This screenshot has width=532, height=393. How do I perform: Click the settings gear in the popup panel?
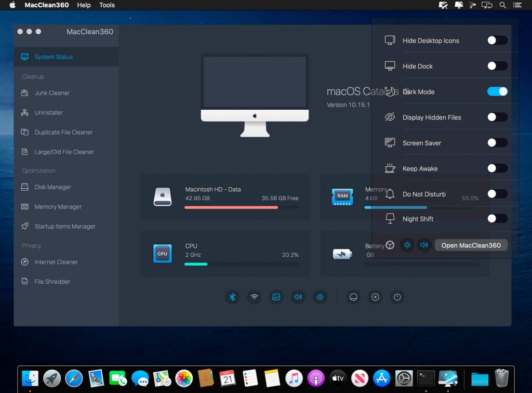(x=390, y=245)
